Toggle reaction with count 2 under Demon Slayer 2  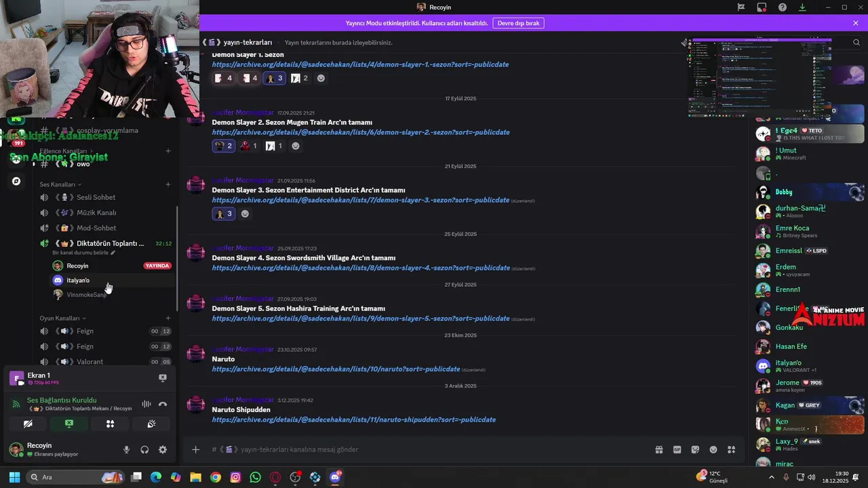coord(224,146)
